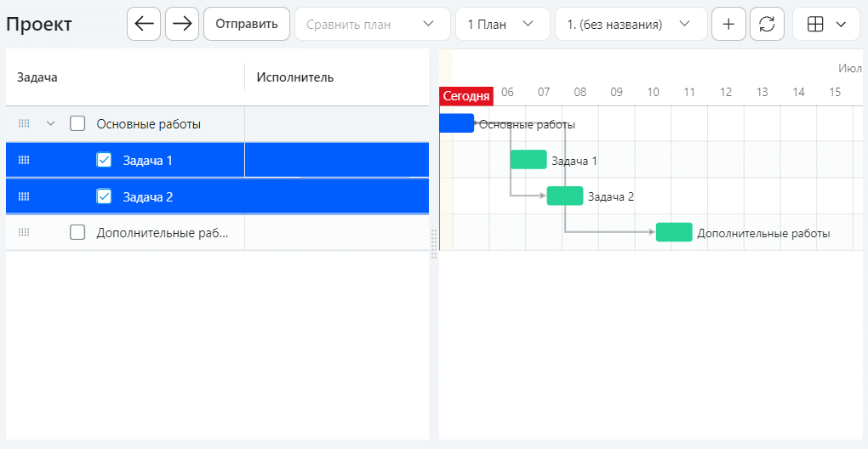Select the Задача 1 row name
The image size is (868, 449).
point(147,161)
